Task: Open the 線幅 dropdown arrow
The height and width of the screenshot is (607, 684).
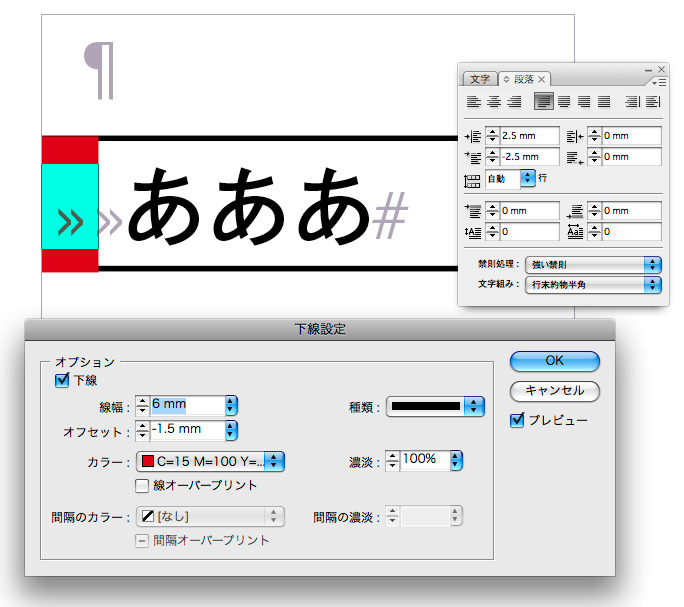Action: pyautogui.click(x=231, y=405)
